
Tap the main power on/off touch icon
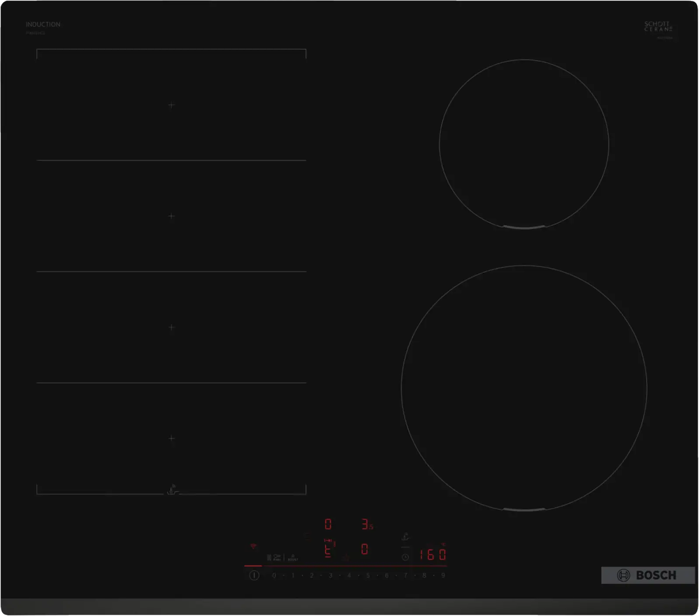pyautogui.click(x=254, y=575)
